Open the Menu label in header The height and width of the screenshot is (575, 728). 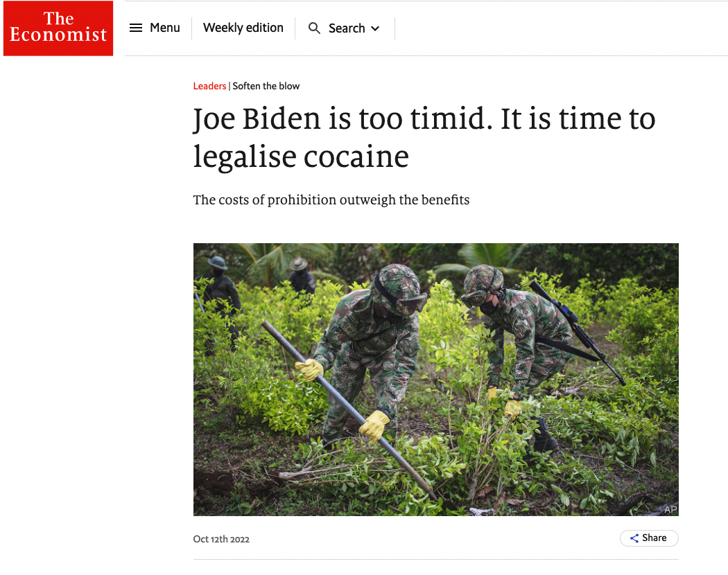(x=165, y=28)
